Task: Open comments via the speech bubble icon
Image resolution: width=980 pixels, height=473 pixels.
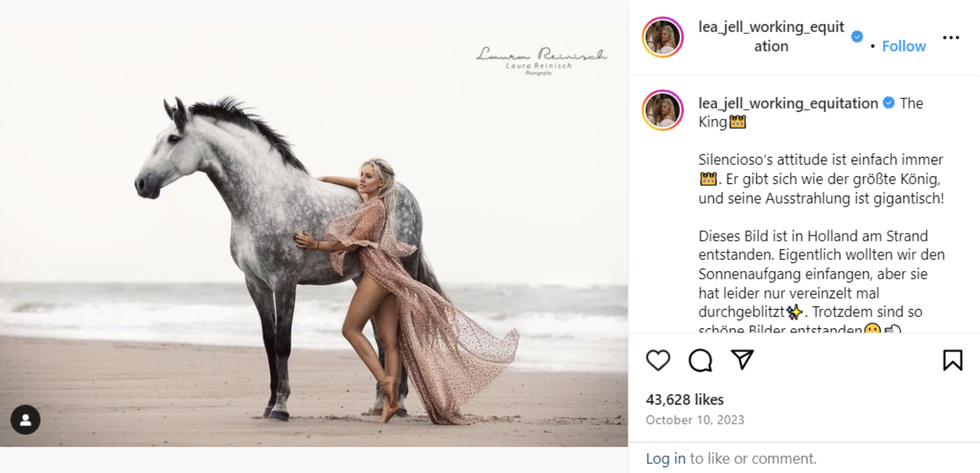Action: click(700, 361)
